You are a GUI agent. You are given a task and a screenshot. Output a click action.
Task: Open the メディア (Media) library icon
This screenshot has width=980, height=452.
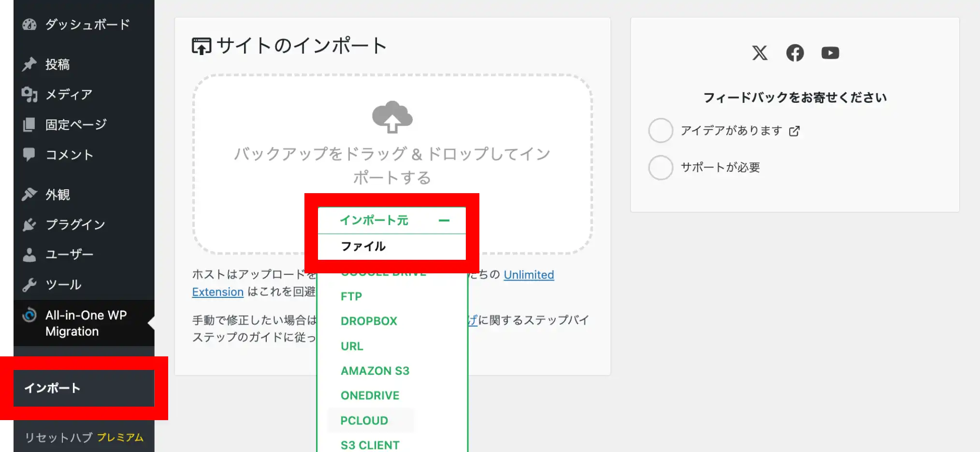click(29, 95)
